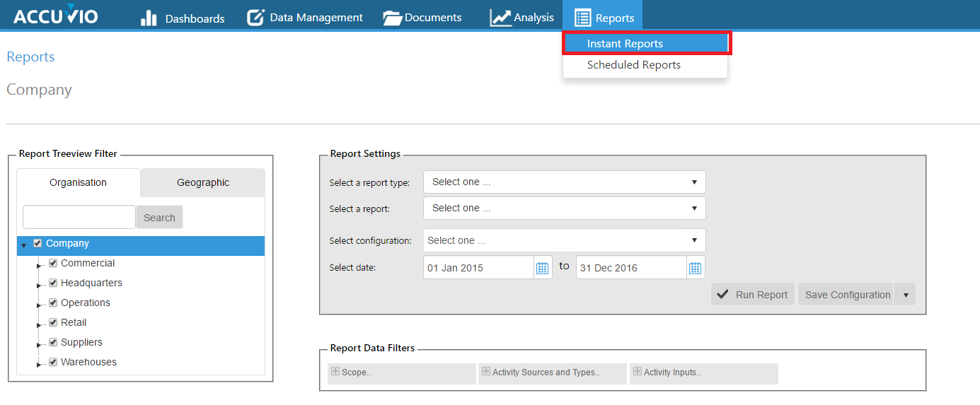Click the plus icon beside Activity Inputs
The width and height of the screenshot is (980, 405).
click(x=638, y=372)
